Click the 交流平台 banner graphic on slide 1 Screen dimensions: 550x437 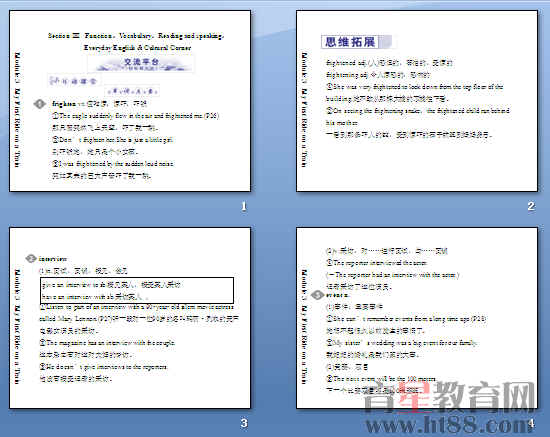(141, 63)
